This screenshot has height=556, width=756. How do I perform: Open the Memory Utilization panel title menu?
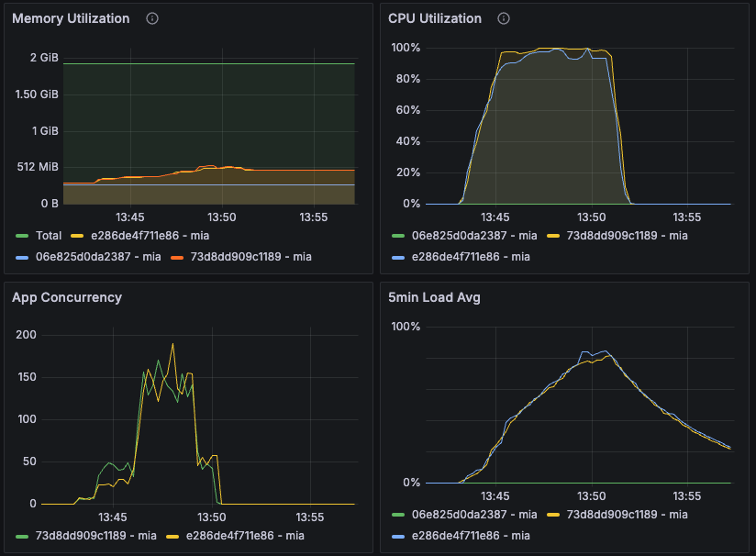point(71,18)
